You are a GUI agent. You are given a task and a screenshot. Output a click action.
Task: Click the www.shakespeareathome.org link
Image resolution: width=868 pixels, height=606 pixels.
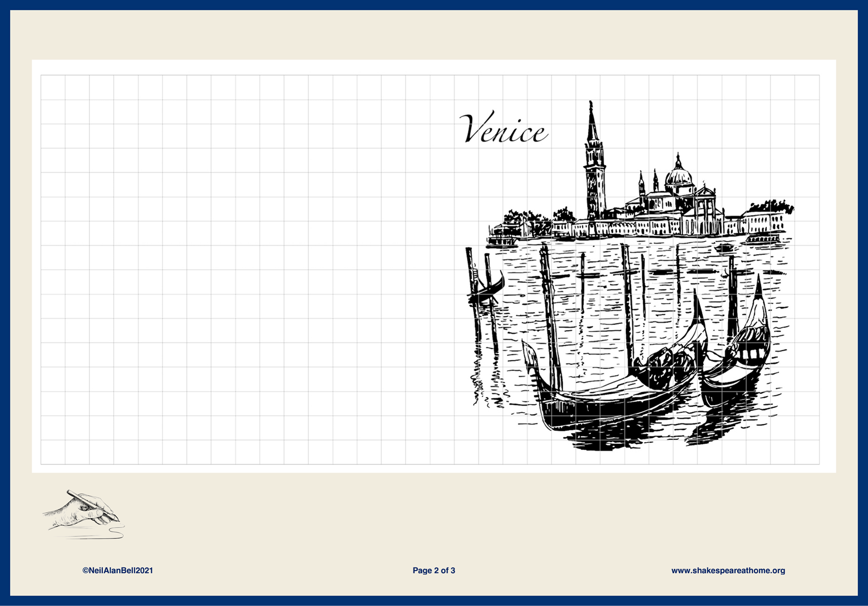(x=728, y=570)
